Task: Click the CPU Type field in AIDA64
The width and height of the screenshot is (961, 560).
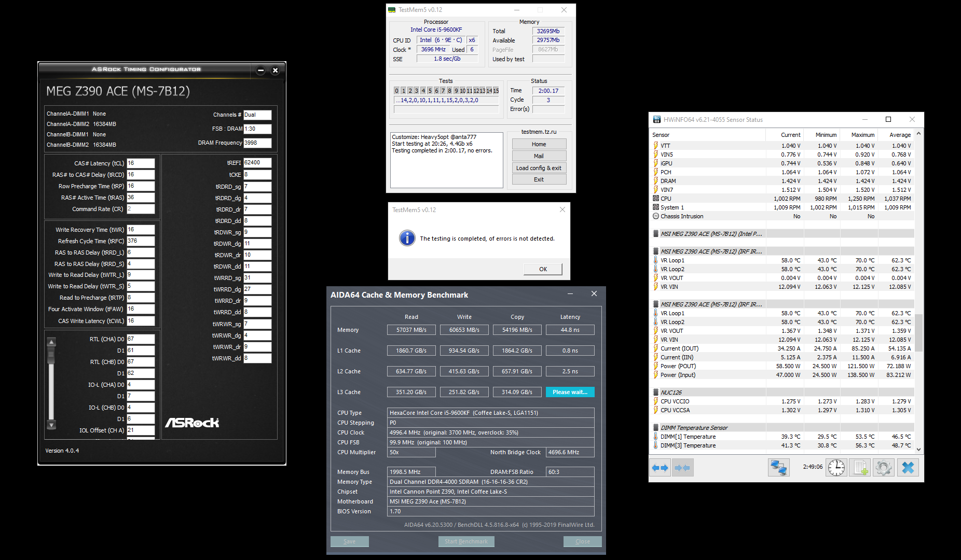Action: point(491,413)
